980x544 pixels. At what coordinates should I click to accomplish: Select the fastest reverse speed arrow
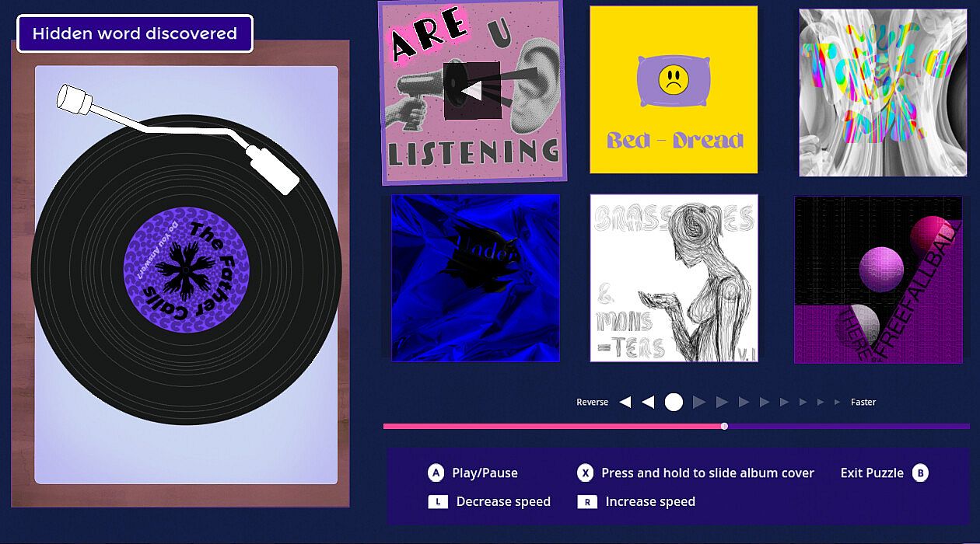(x=625, y=402)
